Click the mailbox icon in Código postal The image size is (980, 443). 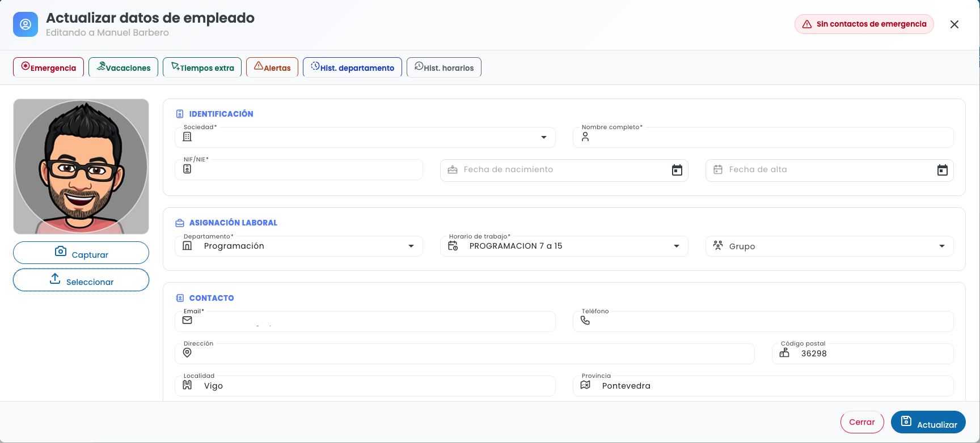click(x=784, y=353)
